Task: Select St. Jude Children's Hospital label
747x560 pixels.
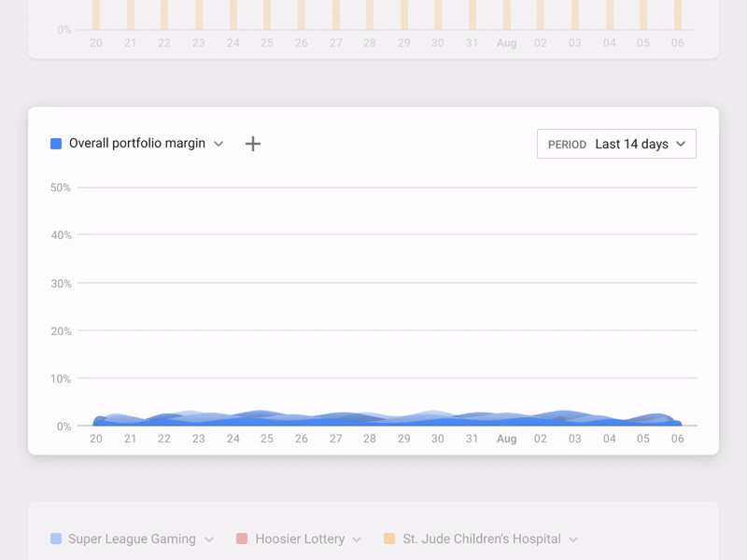Action: tap(482, 539)
